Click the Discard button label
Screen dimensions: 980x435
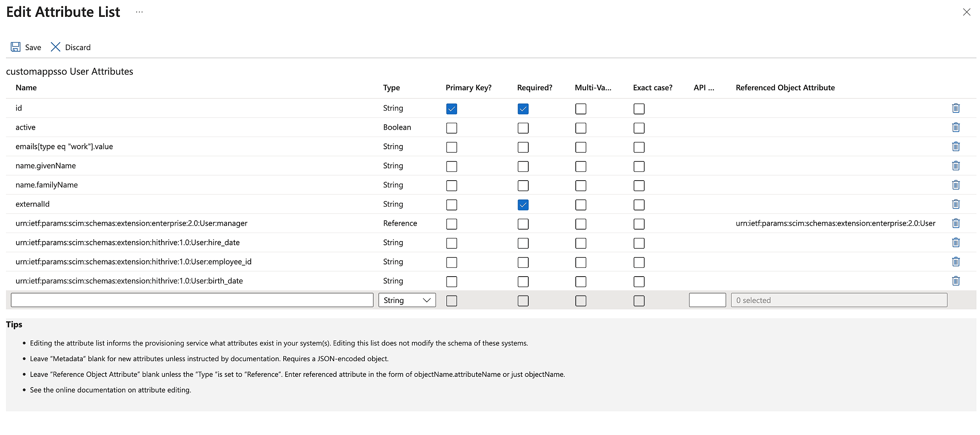(78, 47)
